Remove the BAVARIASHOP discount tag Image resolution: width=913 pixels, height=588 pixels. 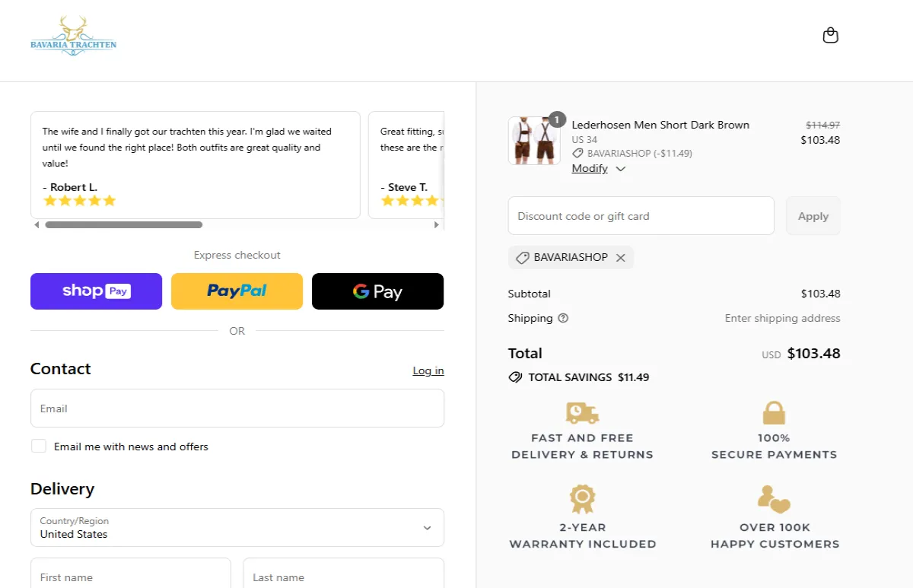click(x=621, y=257)
